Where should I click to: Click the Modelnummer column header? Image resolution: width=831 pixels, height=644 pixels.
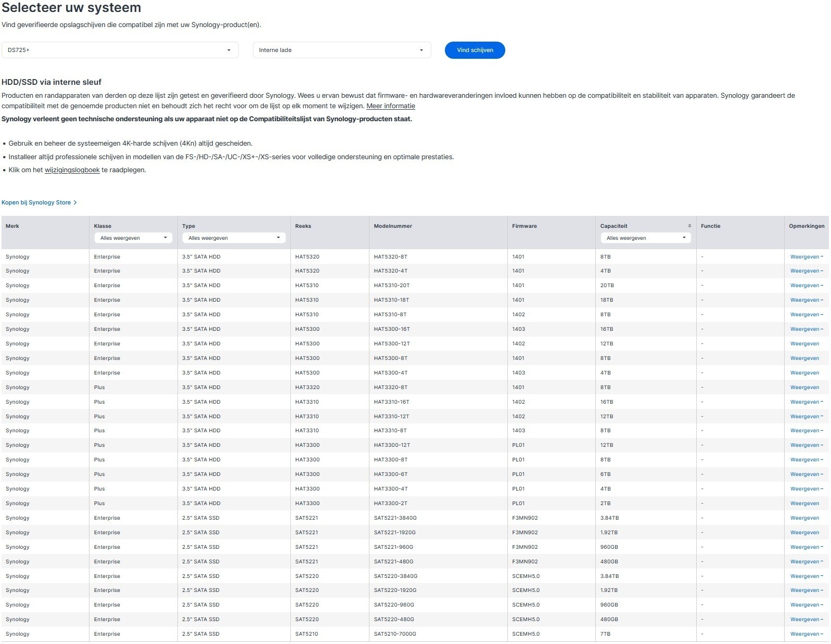(x=393, y=226)
